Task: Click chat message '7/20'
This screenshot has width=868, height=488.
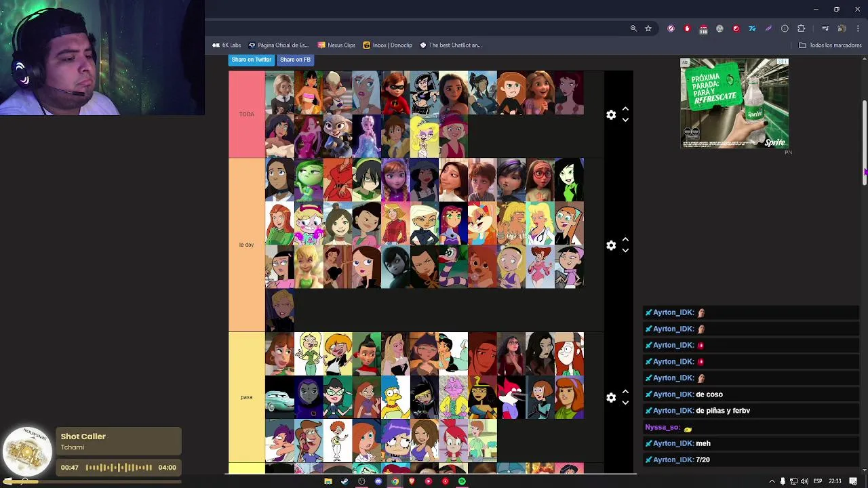Action: pos(703,460)
